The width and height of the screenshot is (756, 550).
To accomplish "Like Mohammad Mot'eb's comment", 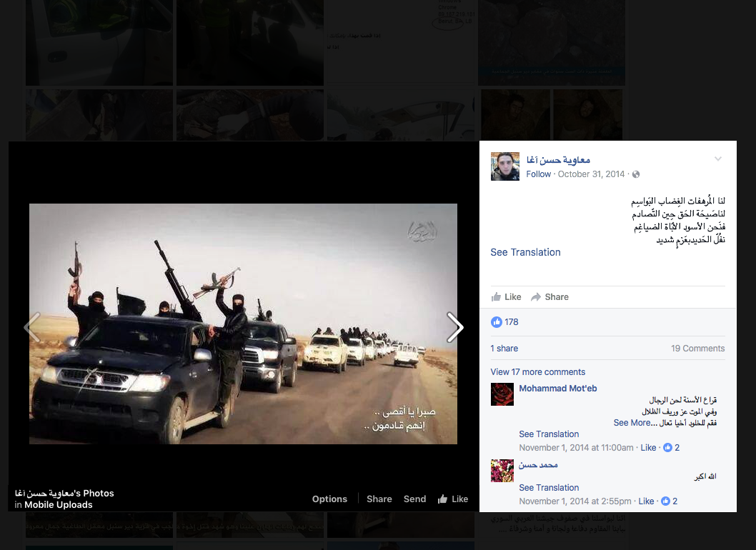I will (x=648, y=447).
